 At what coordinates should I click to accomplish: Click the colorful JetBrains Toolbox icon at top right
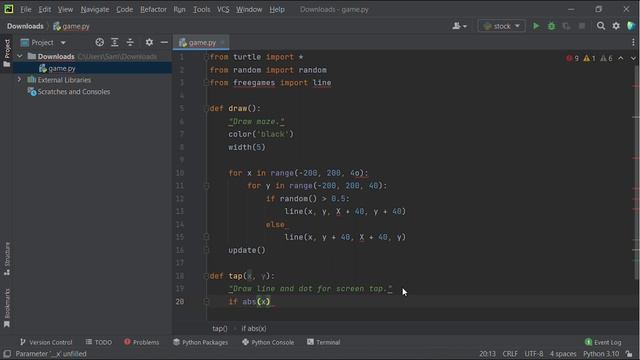coord(631,26)
